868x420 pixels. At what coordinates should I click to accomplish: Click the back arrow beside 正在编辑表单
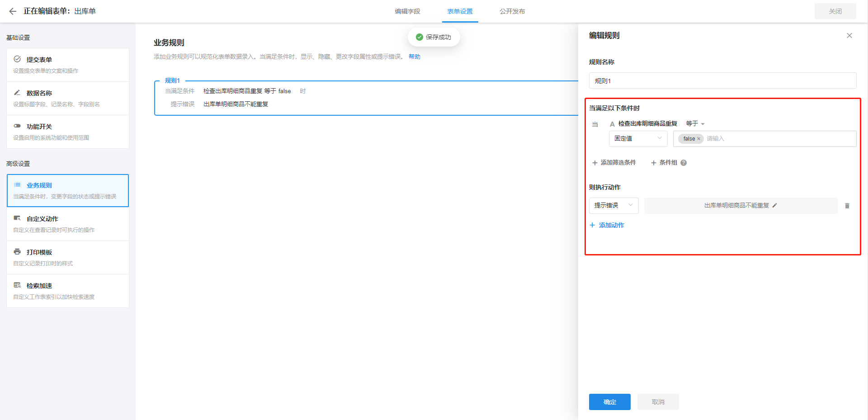click(x=13, y=11)
